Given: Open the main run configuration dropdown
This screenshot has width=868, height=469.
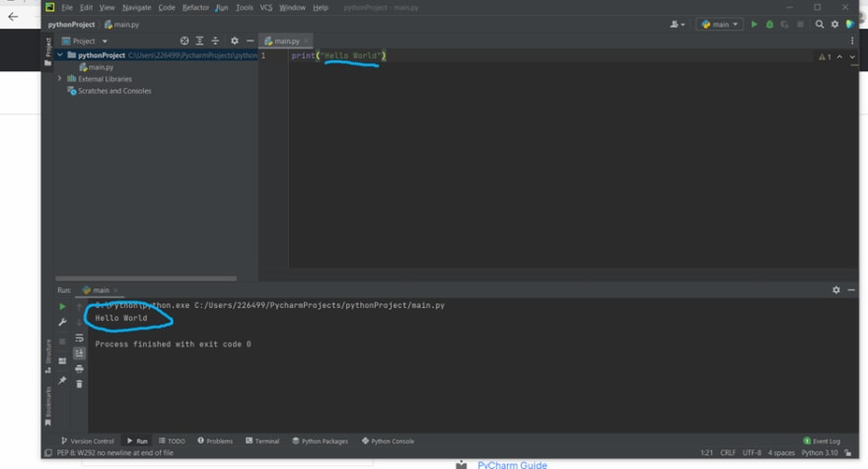Looking at the screenshot, I should [719, 25].
